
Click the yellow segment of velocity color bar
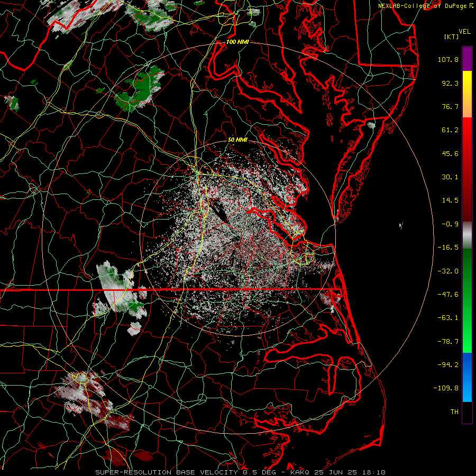click(467, 81)
